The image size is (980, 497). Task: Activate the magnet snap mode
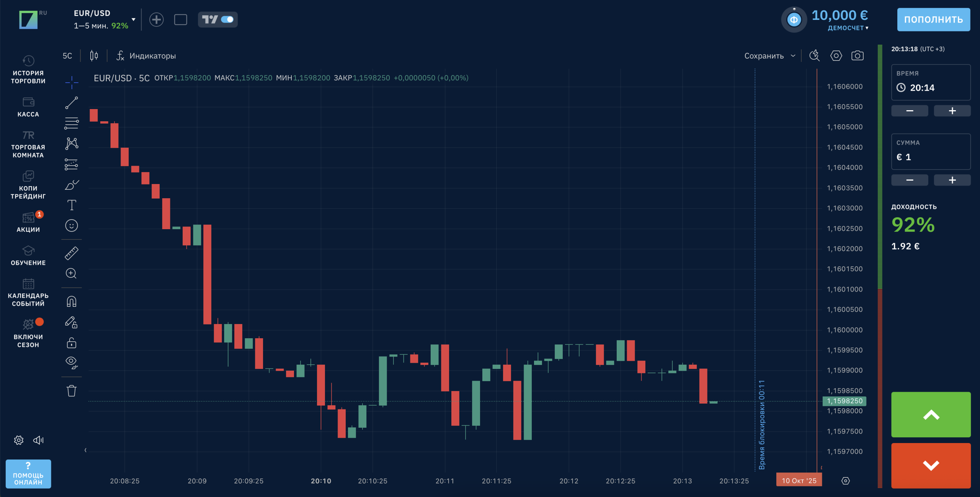(x=72, y=301)
